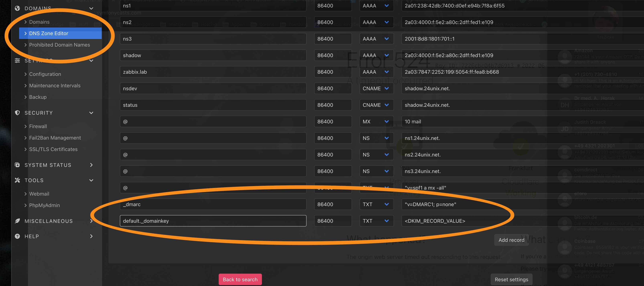
Task: Open Fail2Ban Management page
Action: 55,138
